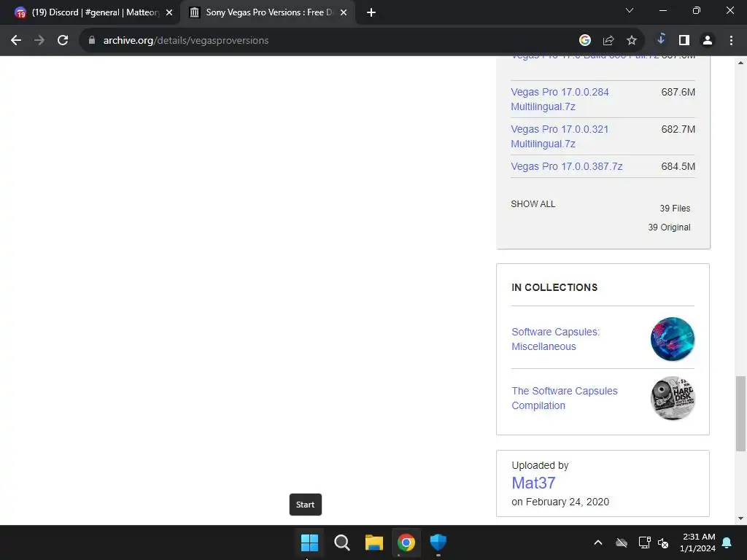Click the Software Capsules Miscellaneous thumbnail
747x560 pixels.
672,339
